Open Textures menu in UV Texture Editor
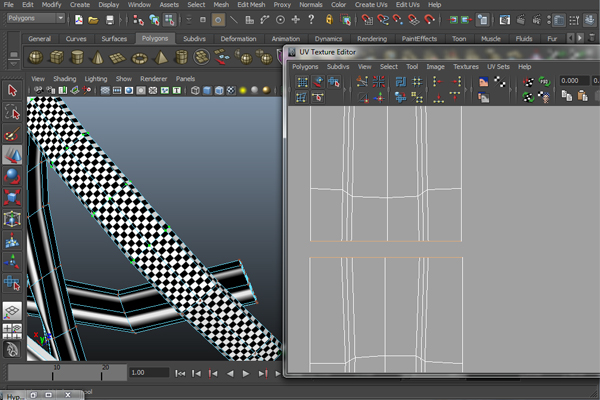The height and width of the screenshot is (400, 600). point(466,67)
